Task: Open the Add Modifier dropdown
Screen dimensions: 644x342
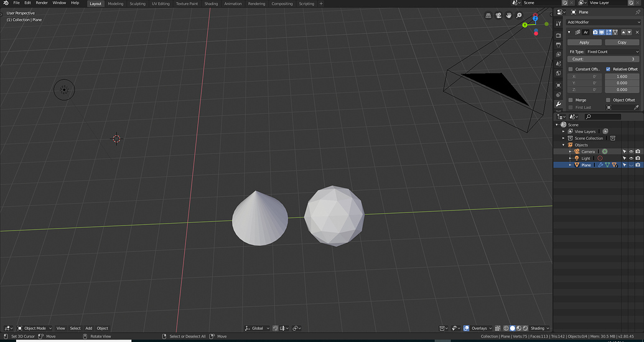Action: (603, 22)
